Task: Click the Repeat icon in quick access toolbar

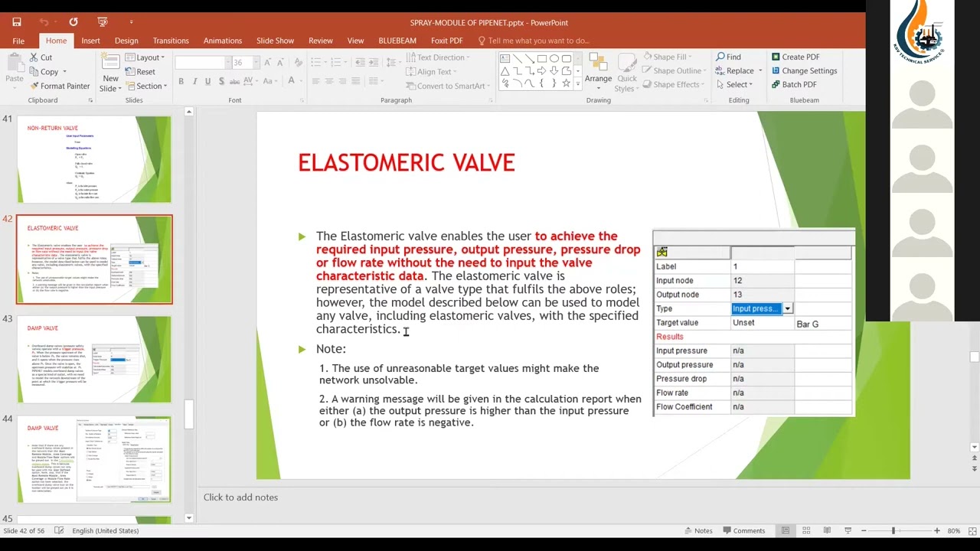Action: (x=73, y=22)
